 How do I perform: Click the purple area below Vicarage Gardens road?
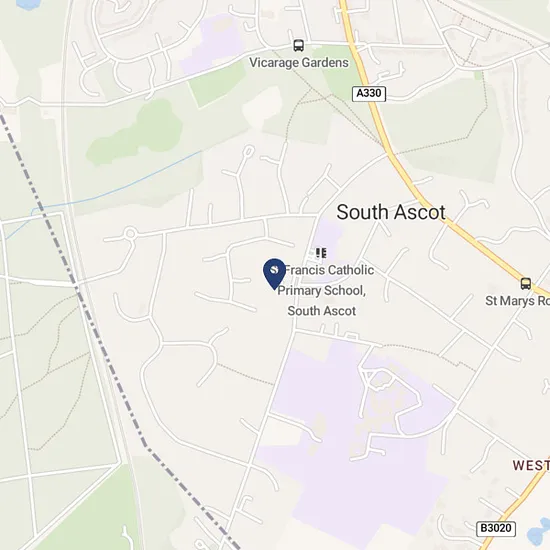[x=212, y=44]
